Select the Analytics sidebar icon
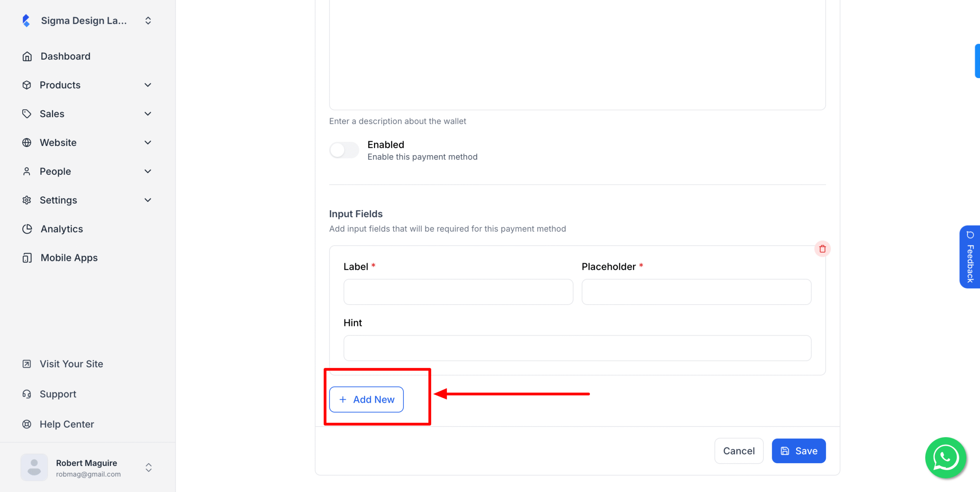Screen dimensions: 980x492 pyautogui.click(x=27, y=229)
